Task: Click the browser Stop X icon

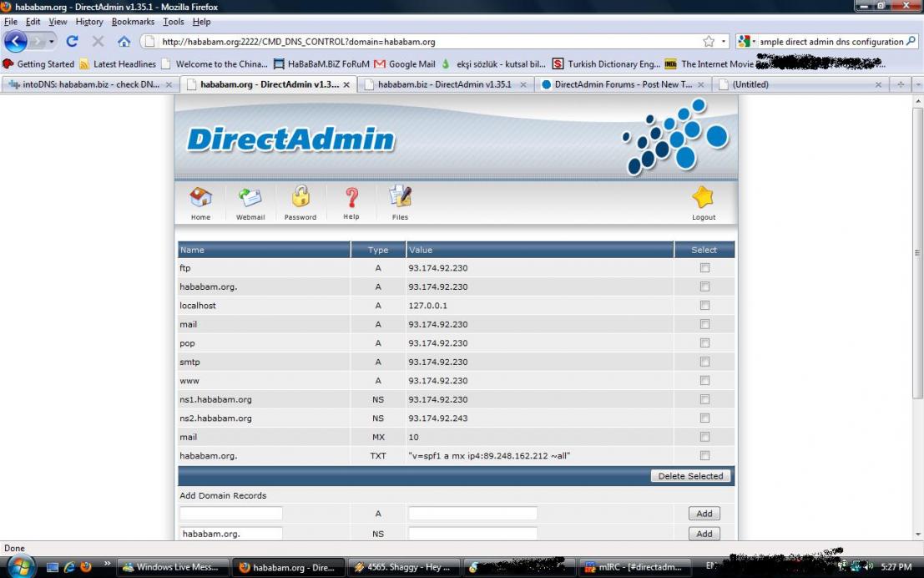Action: [x=98, y=41]
